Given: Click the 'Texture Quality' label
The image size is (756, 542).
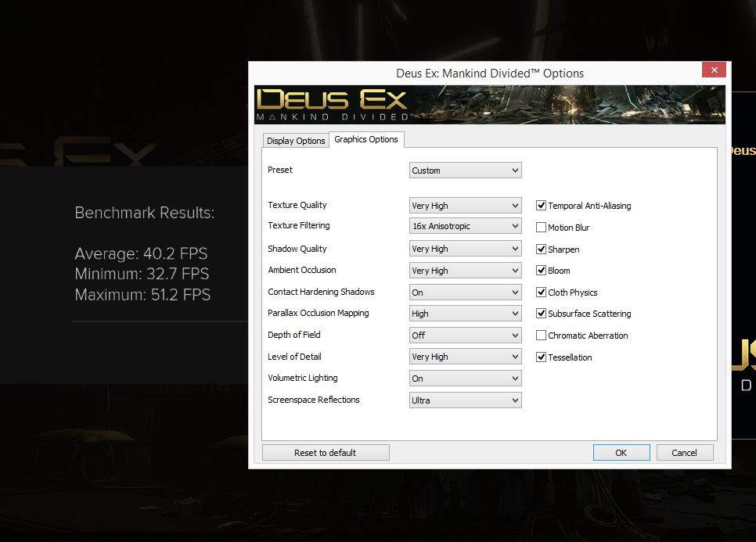Looking at the screenshot, I should click(297, 205).
